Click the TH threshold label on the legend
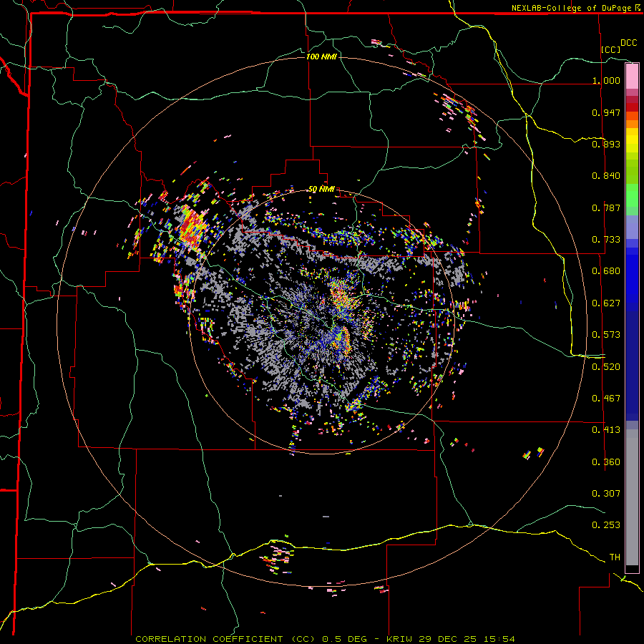The image size is (644, 644). click(x=615, y=557)
